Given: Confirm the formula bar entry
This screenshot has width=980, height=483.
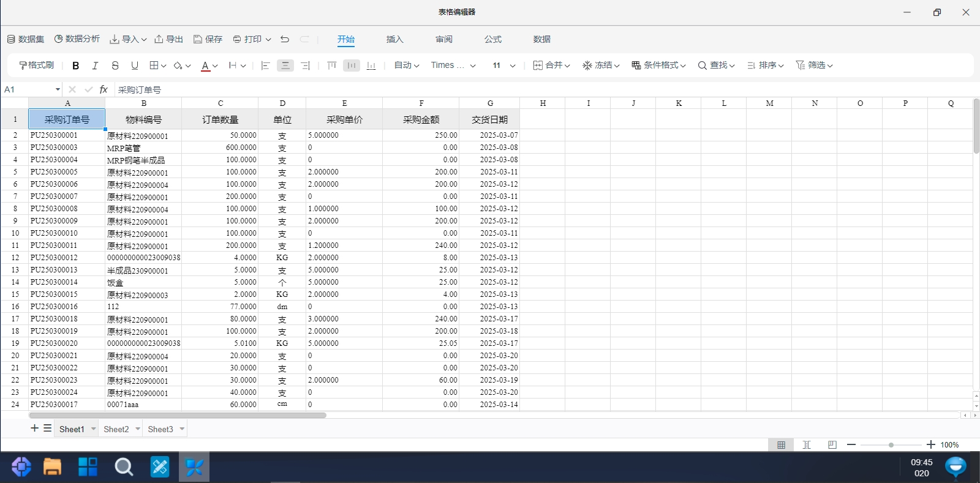Looking at the screenshot, I should pyautogui.click(x=88, y=89).
